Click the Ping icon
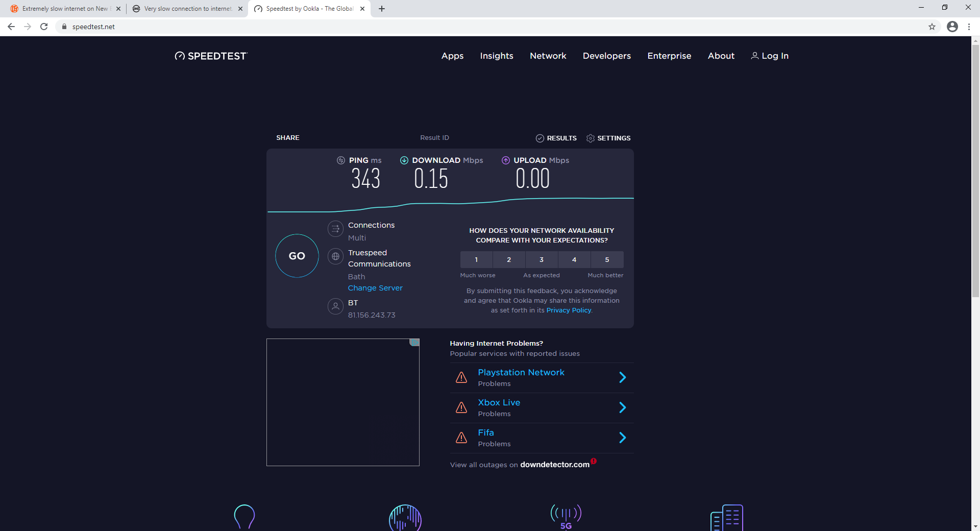This screenshot has height=531, width=980. [341, 160]
